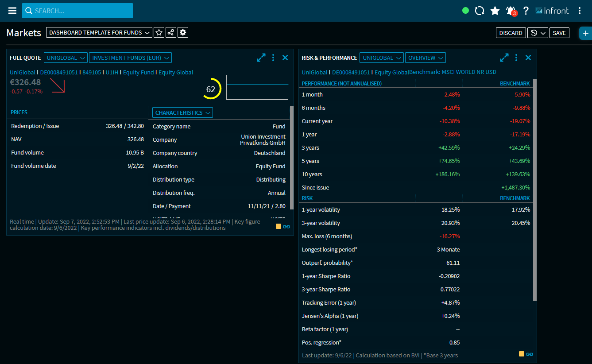This screenshot has height=364, width=592.
Task: Toggle dashboard favorite star outline
Action: click(159, 33)
